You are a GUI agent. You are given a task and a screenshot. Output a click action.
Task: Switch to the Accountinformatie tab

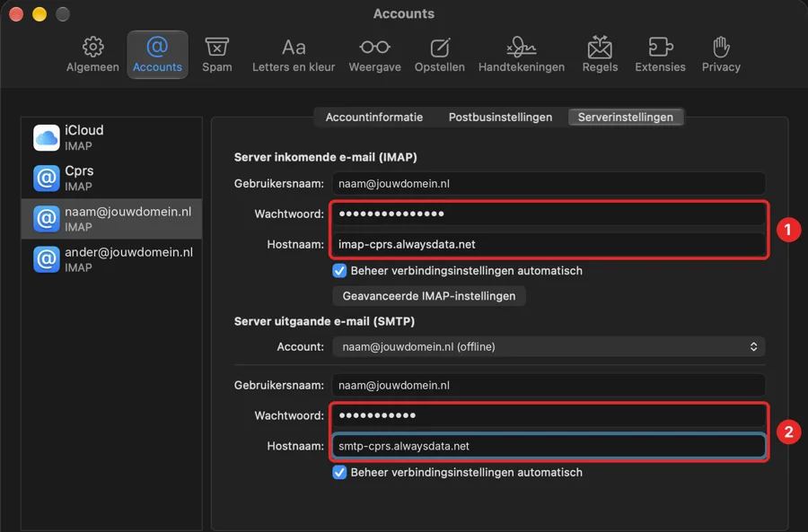point(374,117)
